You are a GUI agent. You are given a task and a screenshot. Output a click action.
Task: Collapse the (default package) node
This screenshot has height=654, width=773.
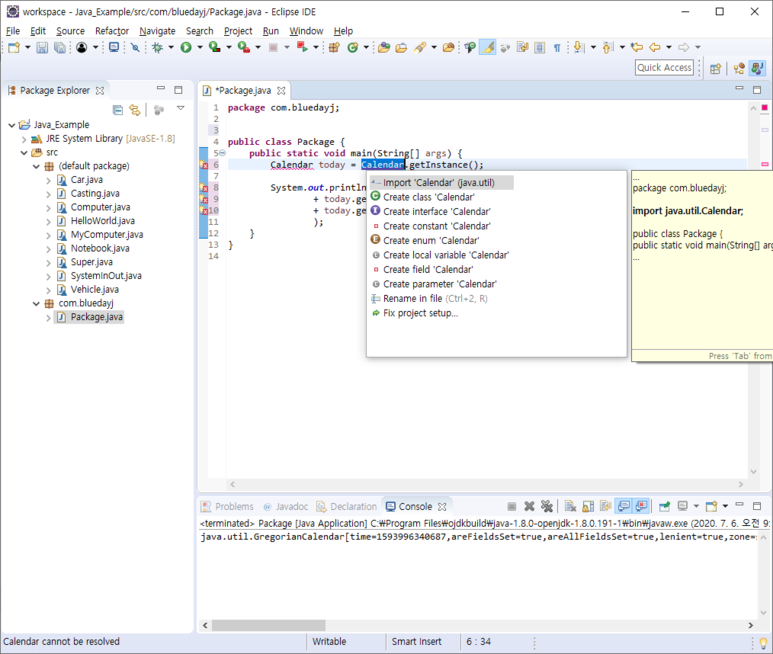(x=36, y=167)
